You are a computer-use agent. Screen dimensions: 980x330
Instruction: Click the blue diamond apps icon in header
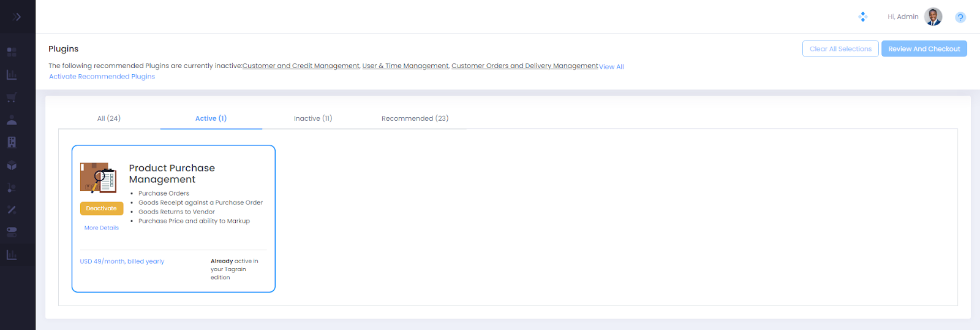coord(863,17)
